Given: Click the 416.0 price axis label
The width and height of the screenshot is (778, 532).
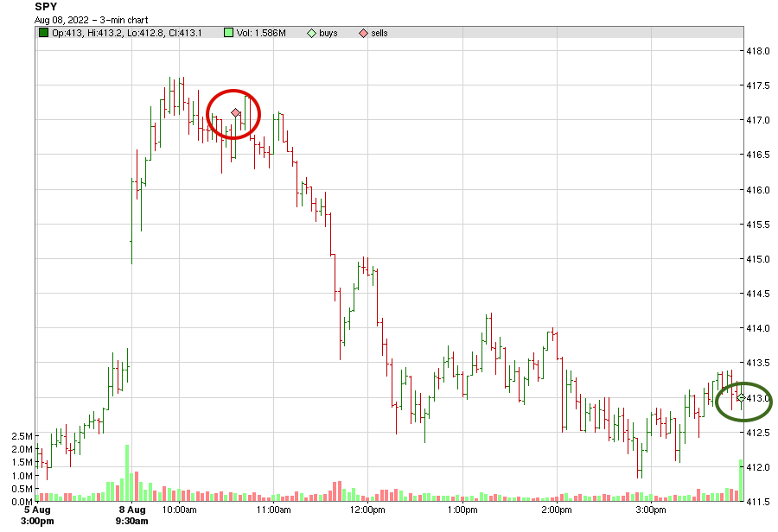Looking at the screenshot, I should 758,190.
